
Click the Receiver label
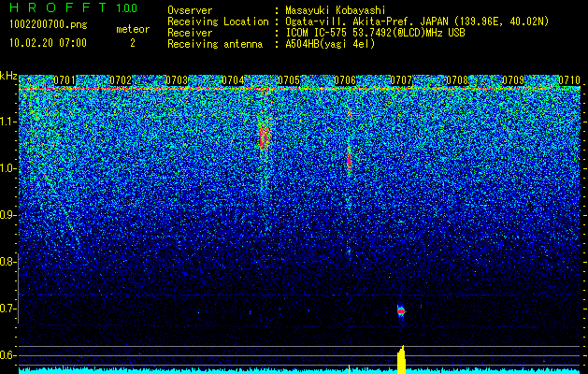click(x=190, y=33)
